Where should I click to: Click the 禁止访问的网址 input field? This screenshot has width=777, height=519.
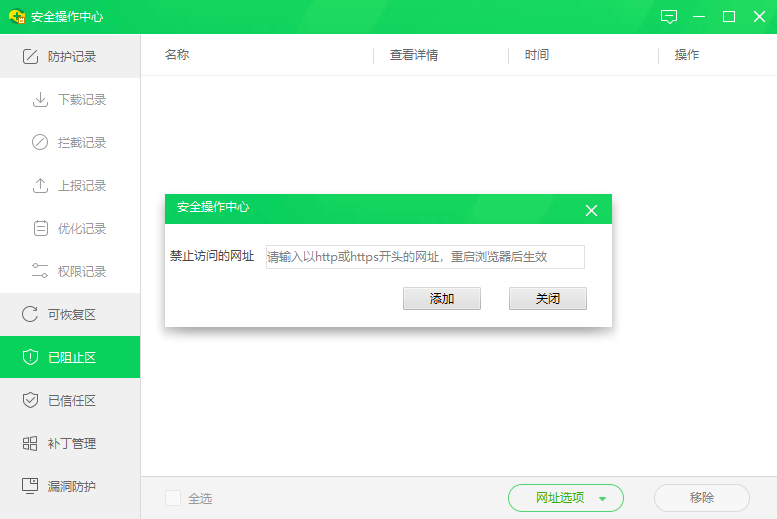tap(425, 257)
